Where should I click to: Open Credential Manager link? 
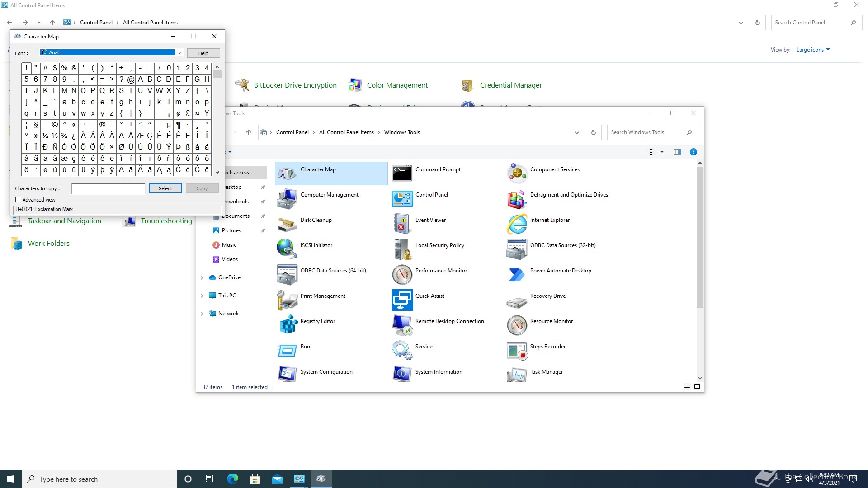click(511, 85)
